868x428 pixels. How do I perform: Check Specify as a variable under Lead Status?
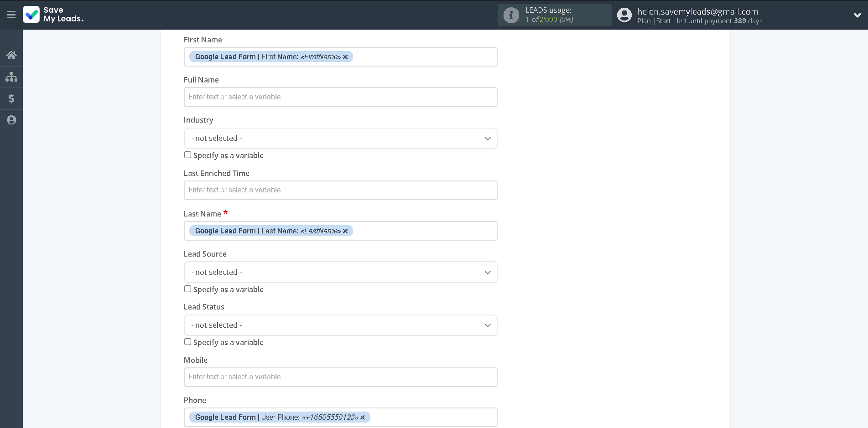coord(187,342)
